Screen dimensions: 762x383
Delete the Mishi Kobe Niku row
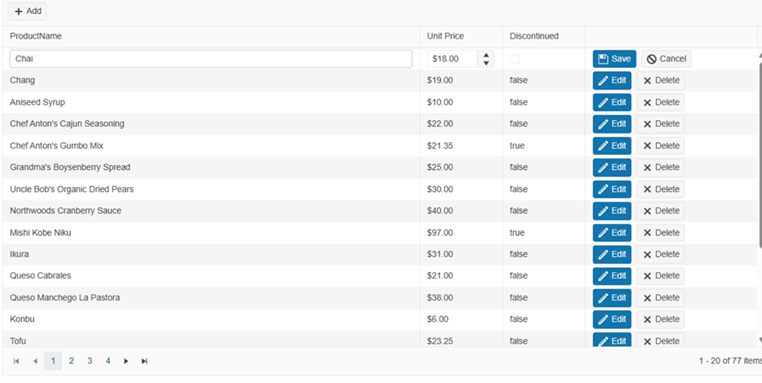click(660, 232)
